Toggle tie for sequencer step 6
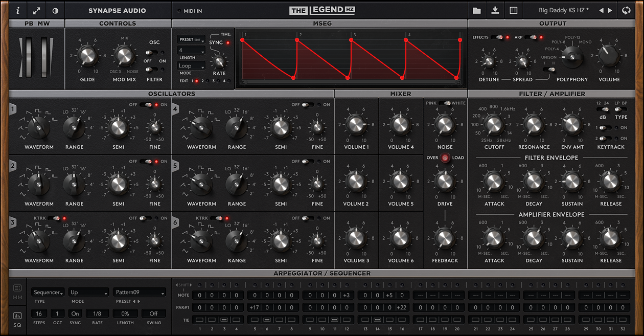 tap(267, 320)
